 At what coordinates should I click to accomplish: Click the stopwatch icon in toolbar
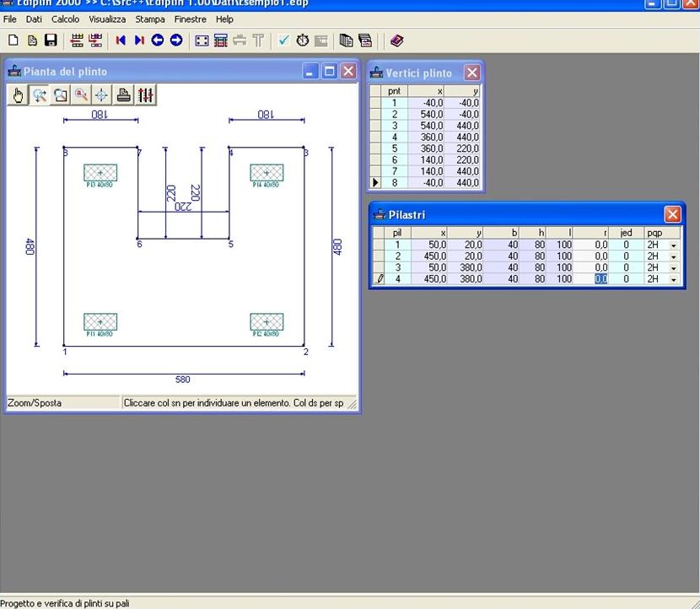click(x=302, y=40)
